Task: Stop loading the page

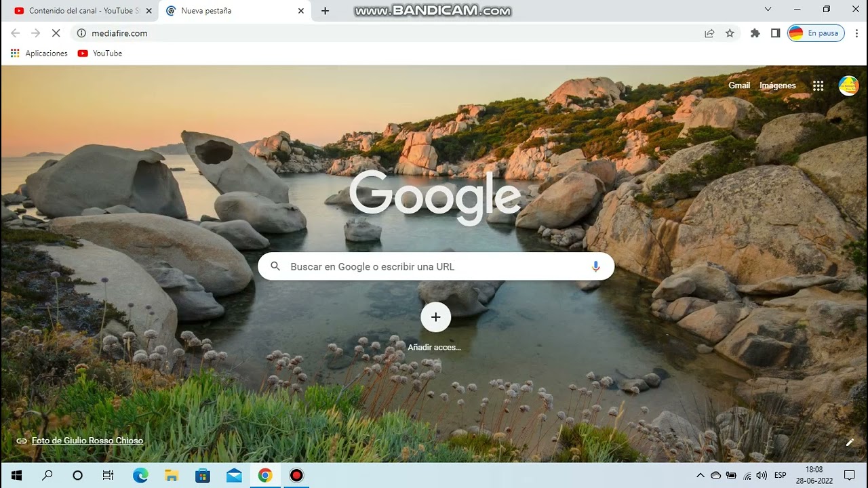Action: click(x=56, y=33)
